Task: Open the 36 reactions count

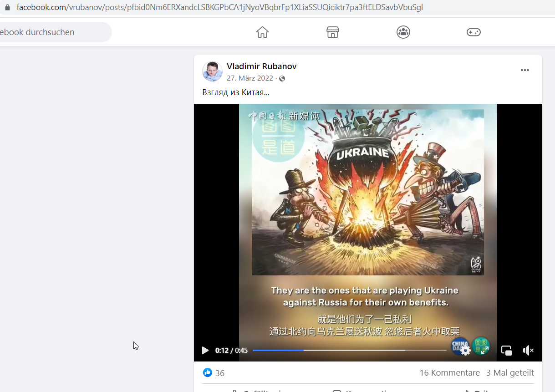Action: [220, 373]
